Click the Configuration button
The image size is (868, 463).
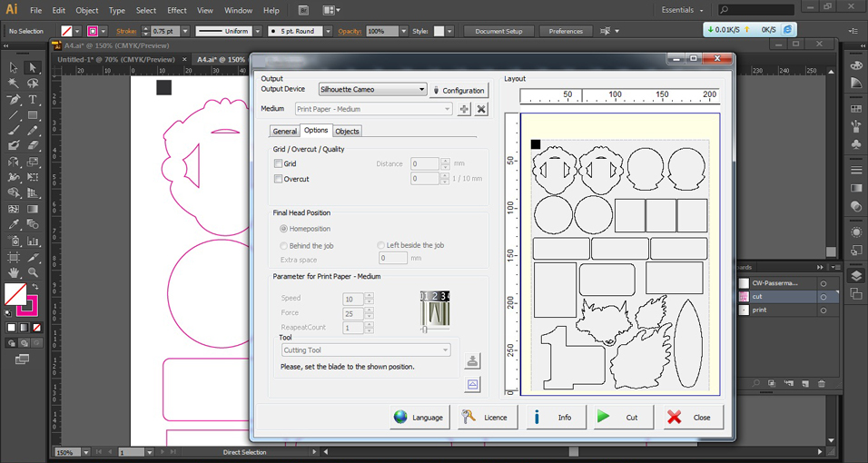tap(459, 91)
